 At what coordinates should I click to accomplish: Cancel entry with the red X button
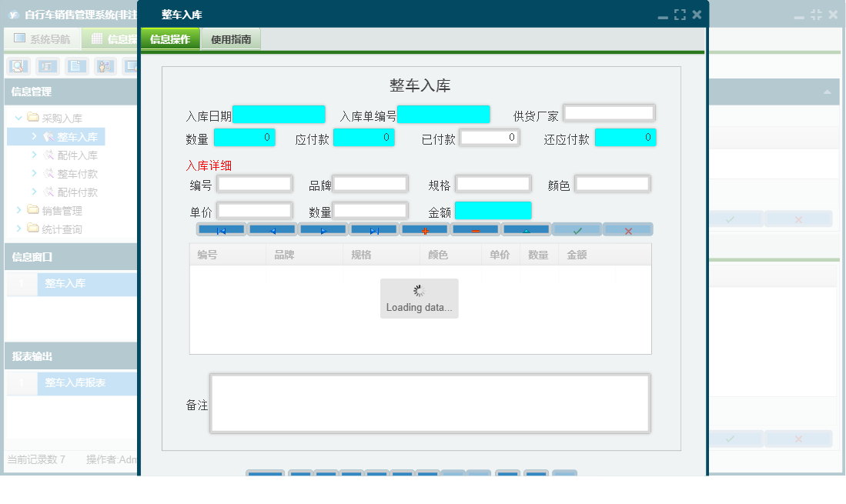tap(627, 229)
